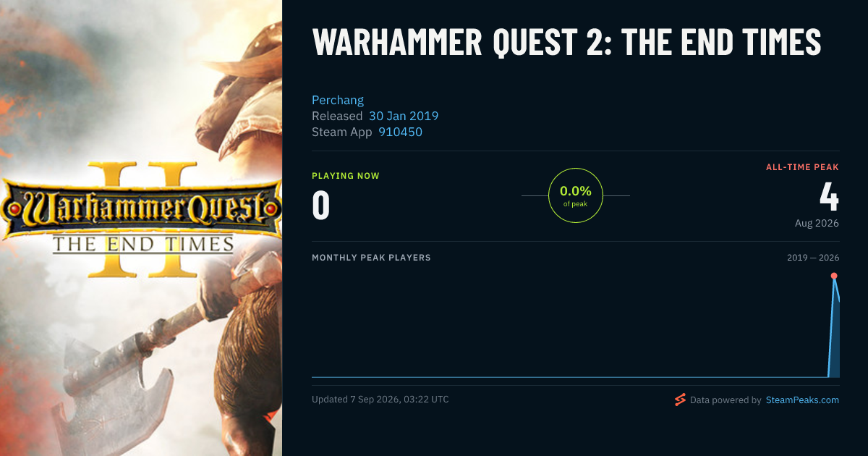Click the Updated 7 Sep 2026 timestamp
This screenshot has width=868, height=456.
[380, 400]
